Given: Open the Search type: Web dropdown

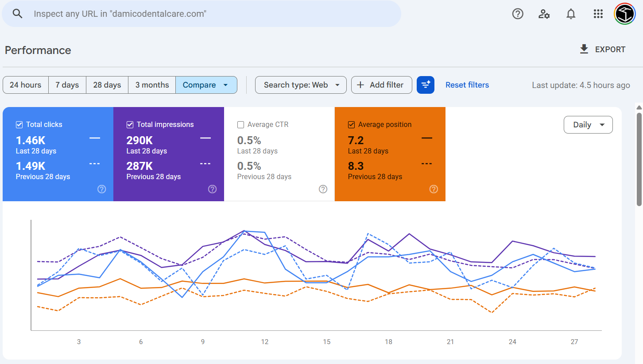Looking at the screenshot, I should (301, 85).
